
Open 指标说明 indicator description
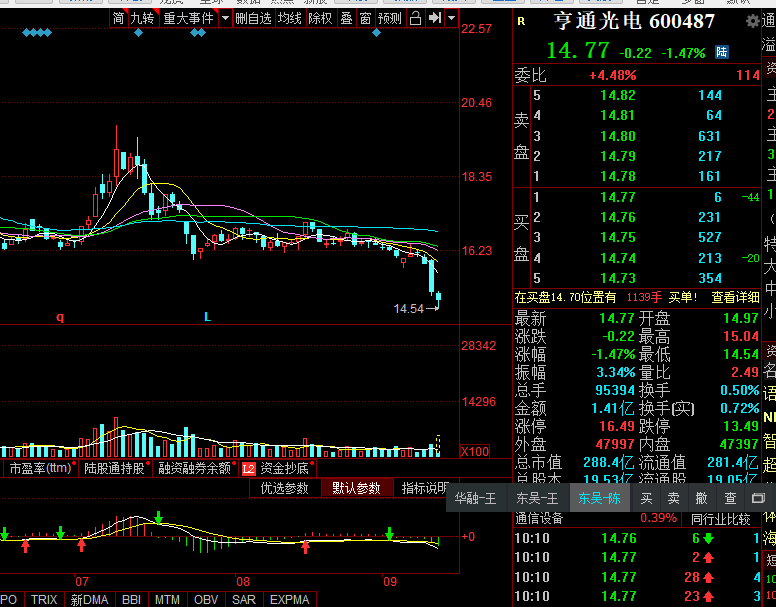(x=424, y=488)
